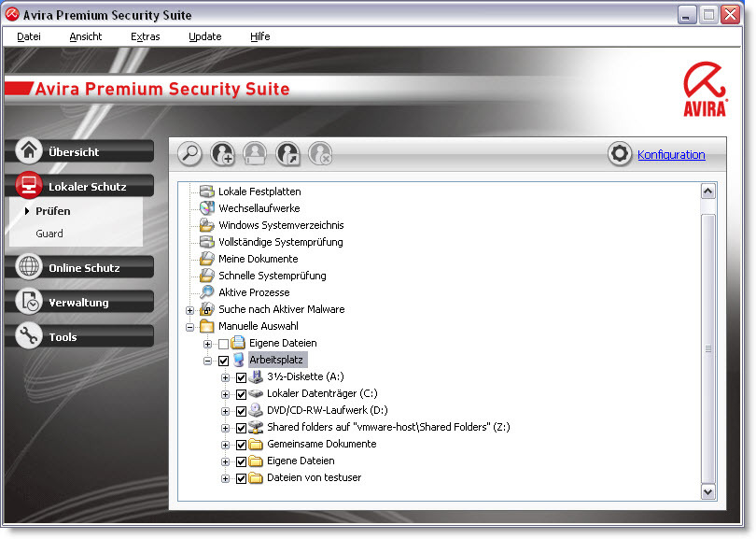Image resolution: width=756 pixels, height=539 pixels.
Task: Click the document clock icon of Verwaltung
Action: pyautogui.click(x=29, y=301)
